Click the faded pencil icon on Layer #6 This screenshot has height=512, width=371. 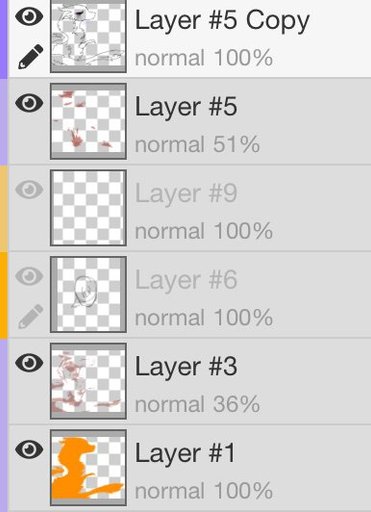[x=30, y=316]
